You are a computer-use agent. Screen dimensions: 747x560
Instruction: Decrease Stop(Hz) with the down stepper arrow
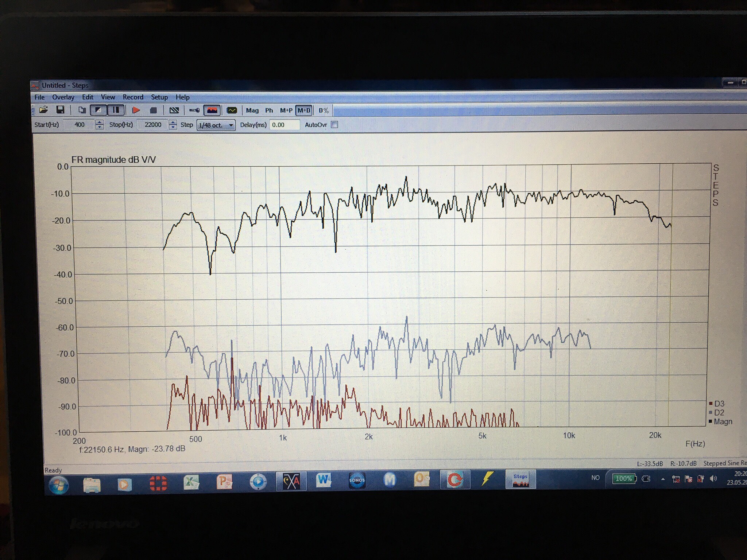pyautogui.click(x=173, y=127)
